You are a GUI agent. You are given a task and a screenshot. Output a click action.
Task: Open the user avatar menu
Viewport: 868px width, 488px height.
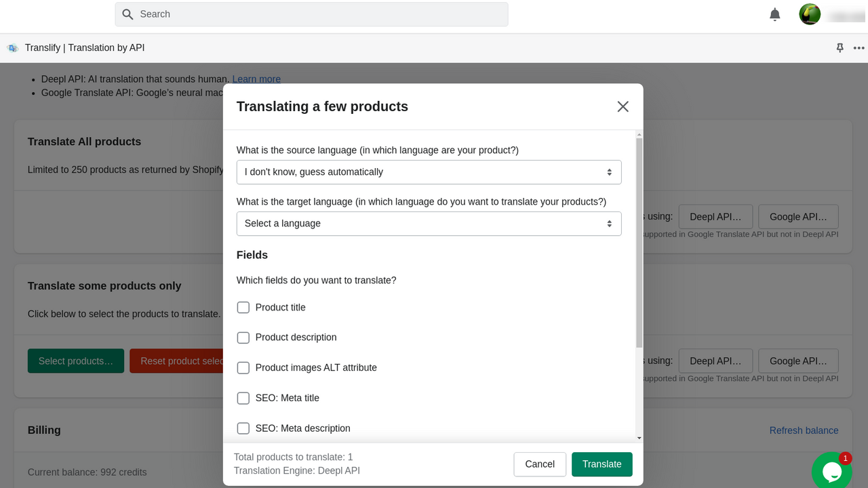pyautogui.click(x=810, y=14)
